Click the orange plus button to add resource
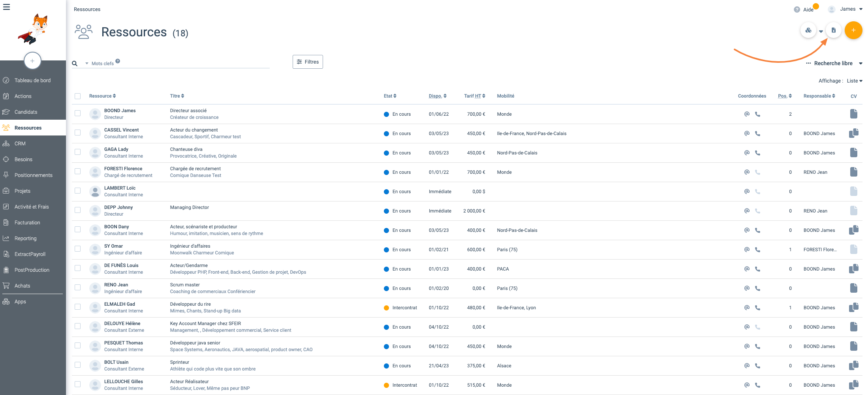 click(x=853, y=30)
